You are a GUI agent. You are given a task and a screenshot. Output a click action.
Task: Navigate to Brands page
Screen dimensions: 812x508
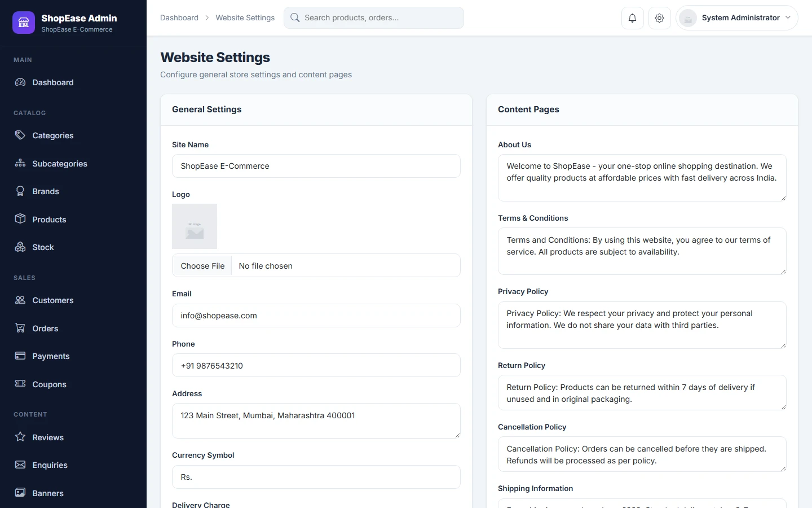point(73,191)
